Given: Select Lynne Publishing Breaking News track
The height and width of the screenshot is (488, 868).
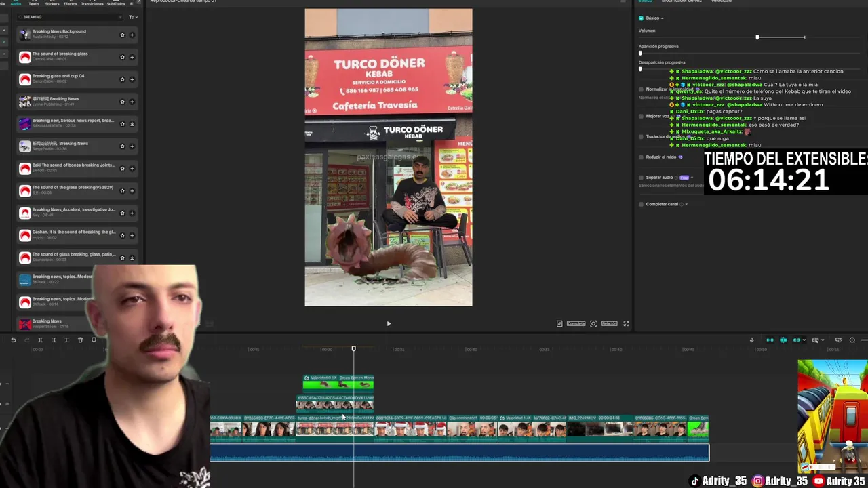Looking at the screenshot, I should click(76, 102).
